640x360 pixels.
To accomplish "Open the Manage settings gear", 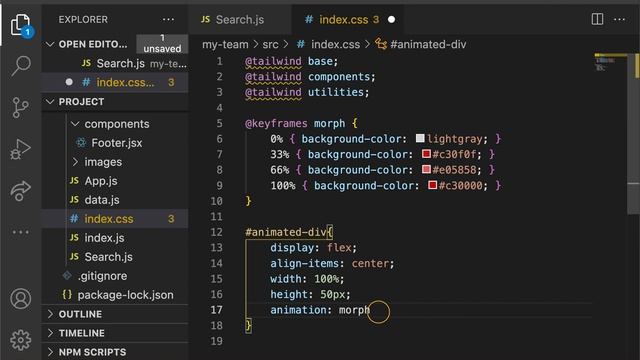I will click(20, 340).
